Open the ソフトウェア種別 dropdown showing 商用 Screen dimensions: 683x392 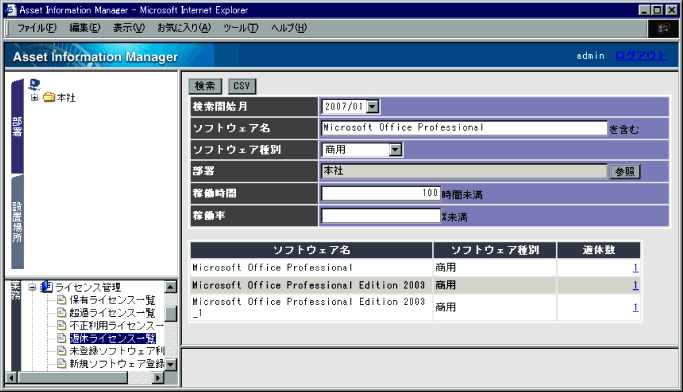click(362, 150)
